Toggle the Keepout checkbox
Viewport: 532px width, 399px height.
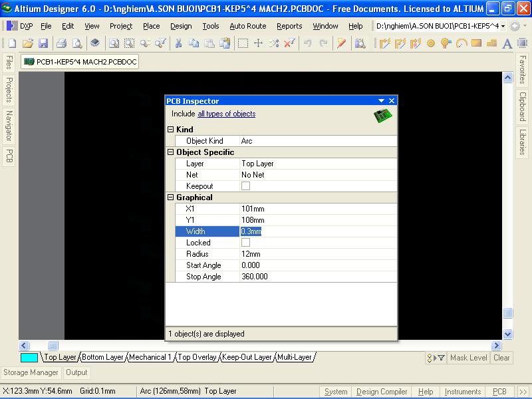[245, 186]
